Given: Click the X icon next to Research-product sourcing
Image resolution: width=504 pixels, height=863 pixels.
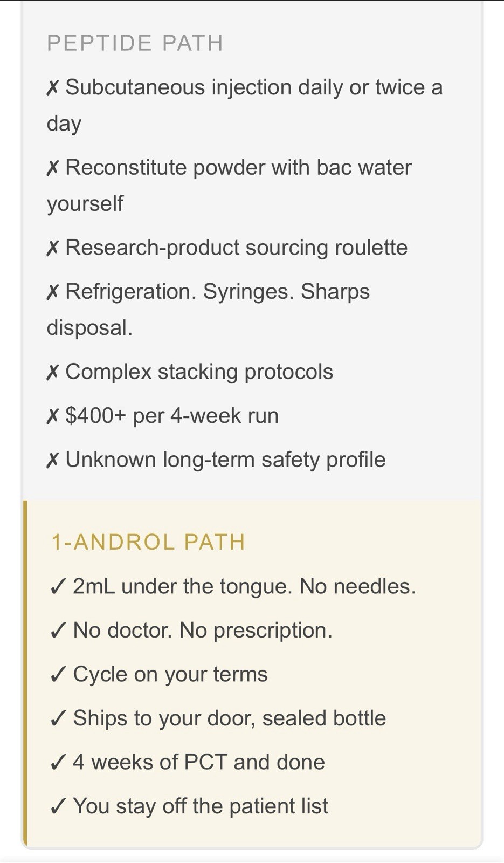Looking at the screenshot, I should 52,248.
